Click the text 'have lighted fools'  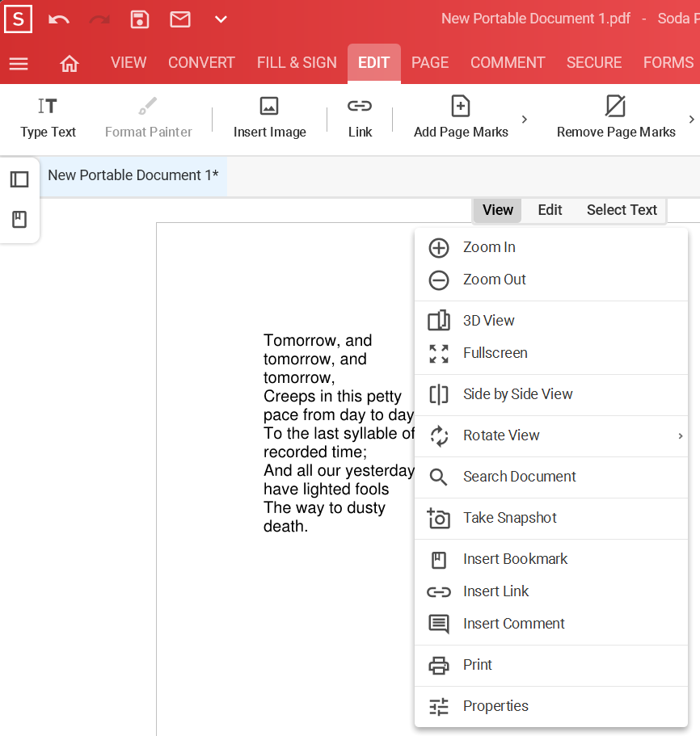[327, 489]
